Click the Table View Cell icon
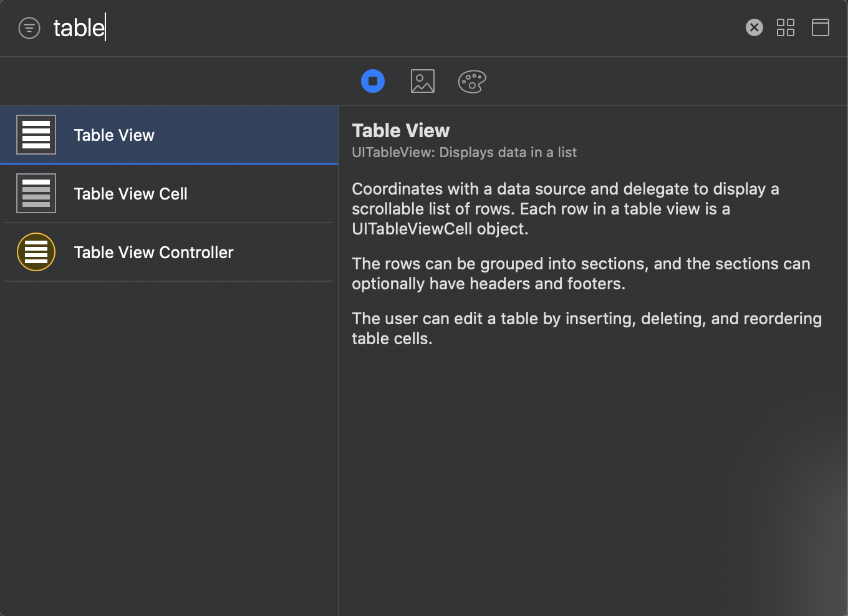The width and height of the screenshot is (848, 616). coord(36,193)
